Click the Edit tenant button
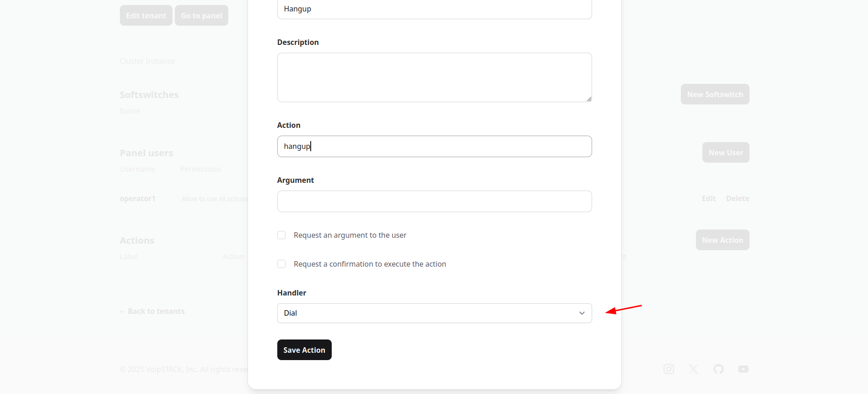 click(146, 16)
